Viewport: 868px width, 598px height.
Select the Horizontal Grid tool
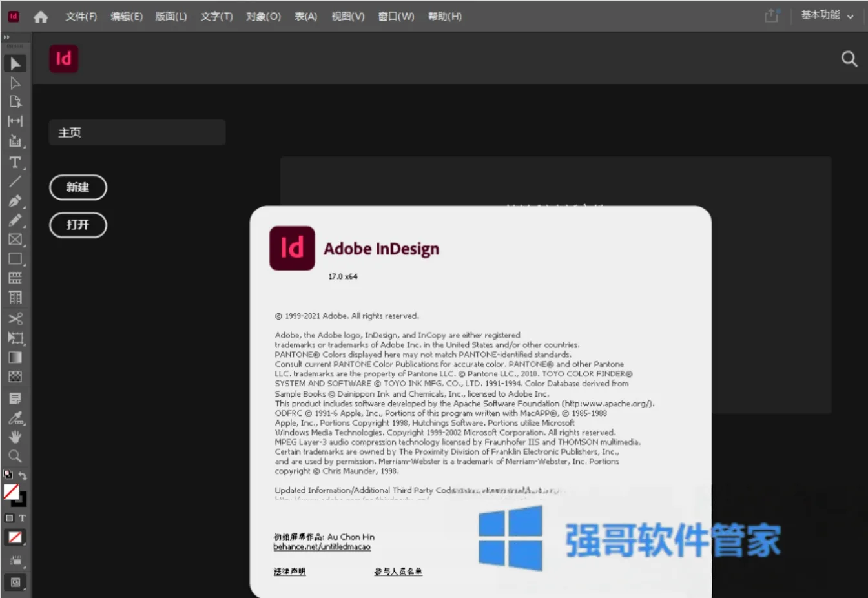[x=15, y=278]
